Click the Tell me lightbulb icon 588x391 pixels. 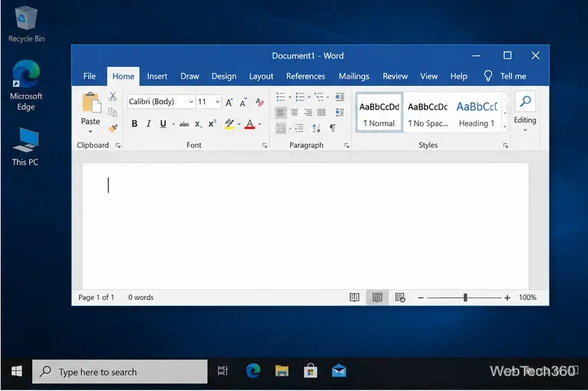click(x=487, y=76)
